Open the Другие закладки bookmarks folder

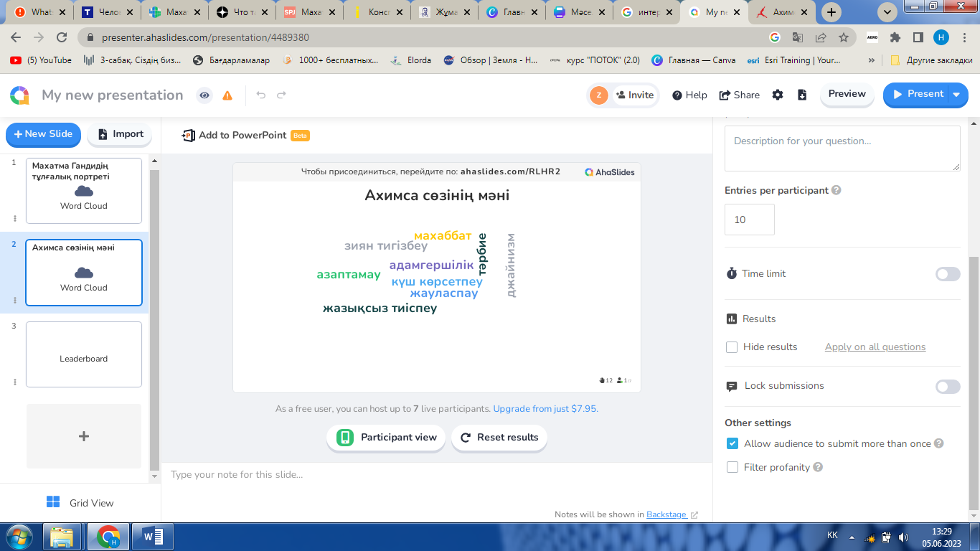931,60
